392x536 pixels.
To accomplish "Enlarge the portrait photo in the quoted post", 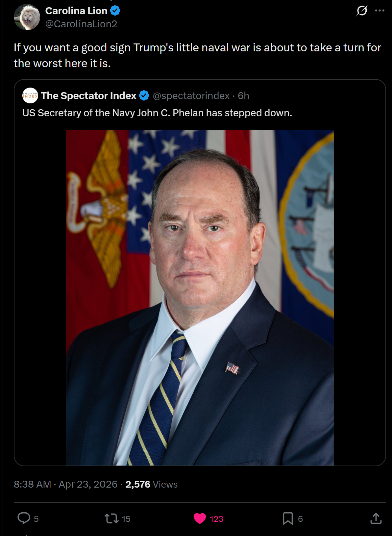I will [200, 298].
